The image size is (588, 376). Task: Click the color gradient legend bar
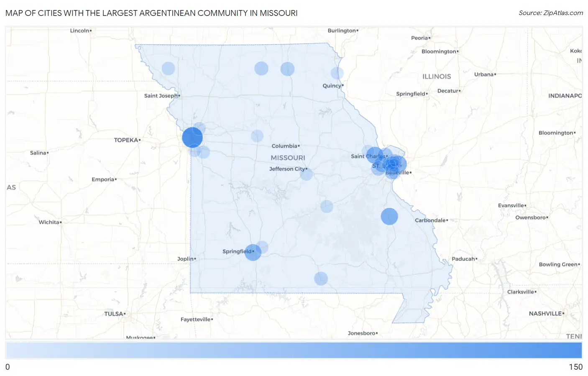(x=294, y=350)
